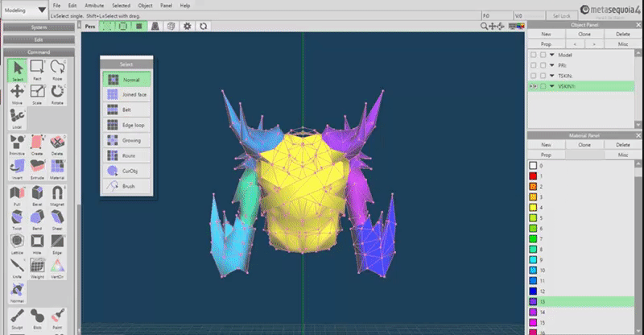Open the Panel menu
This screenshot has width=644, height=335.
(166, 6)
